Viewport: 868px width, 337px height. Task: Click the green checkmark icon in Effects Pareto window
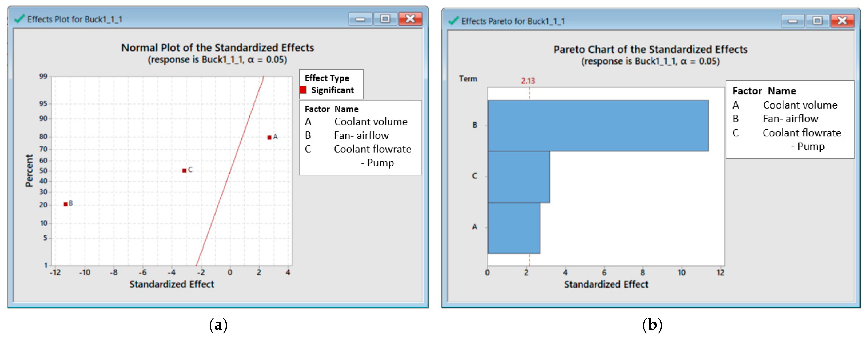point(453,21)
